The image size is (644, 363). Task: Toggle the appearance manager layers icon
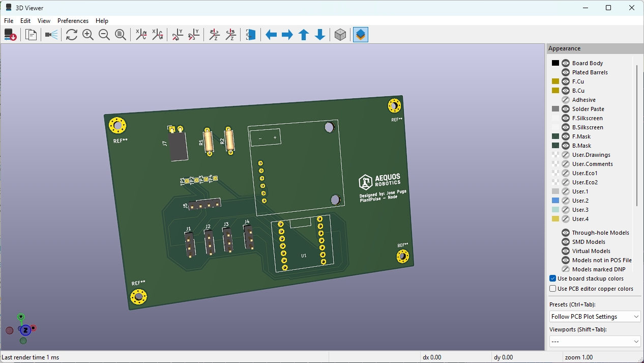pyautogui.click(x=361, y=35)
